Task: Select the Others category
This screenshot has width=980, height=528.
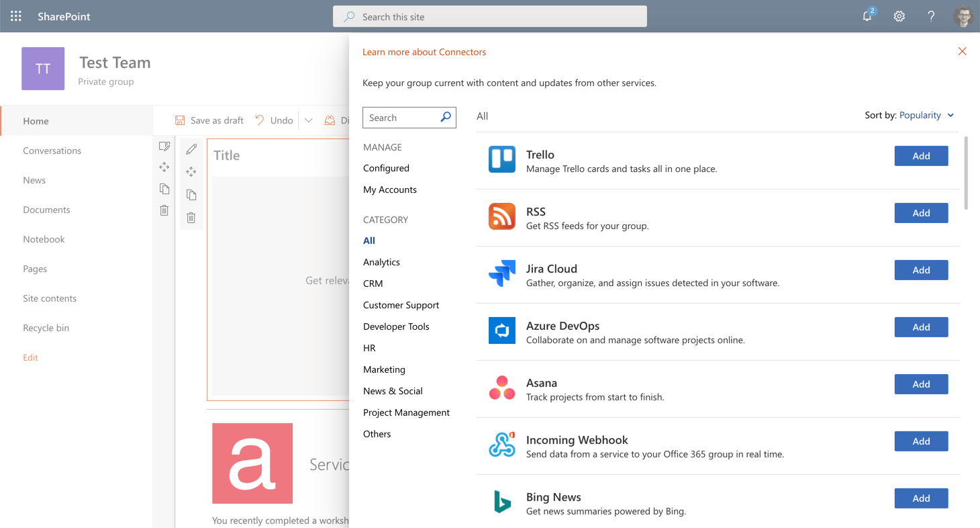Action: [377, 434]
